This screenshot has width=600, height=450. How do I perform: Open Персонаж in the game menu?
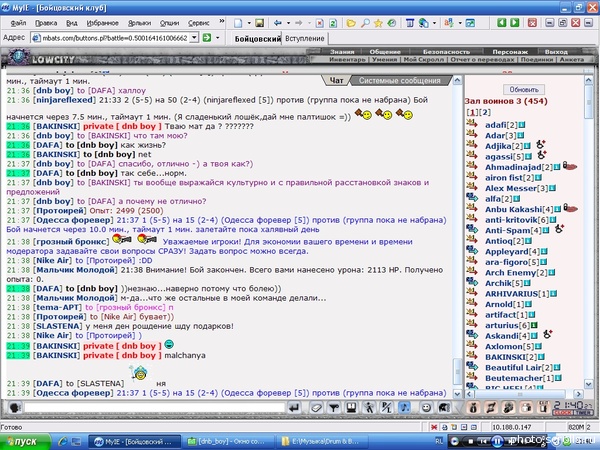[x=510, y=52]
